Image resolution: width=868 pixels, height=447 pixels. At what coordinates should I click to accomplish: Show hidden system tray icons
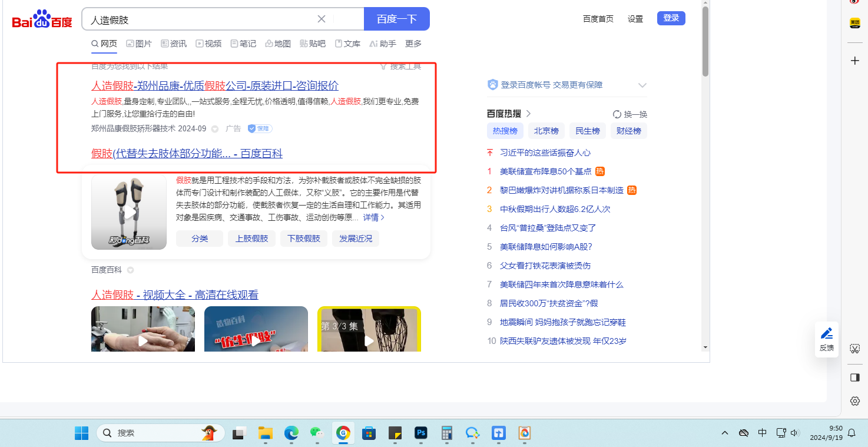tap(725, 433)
